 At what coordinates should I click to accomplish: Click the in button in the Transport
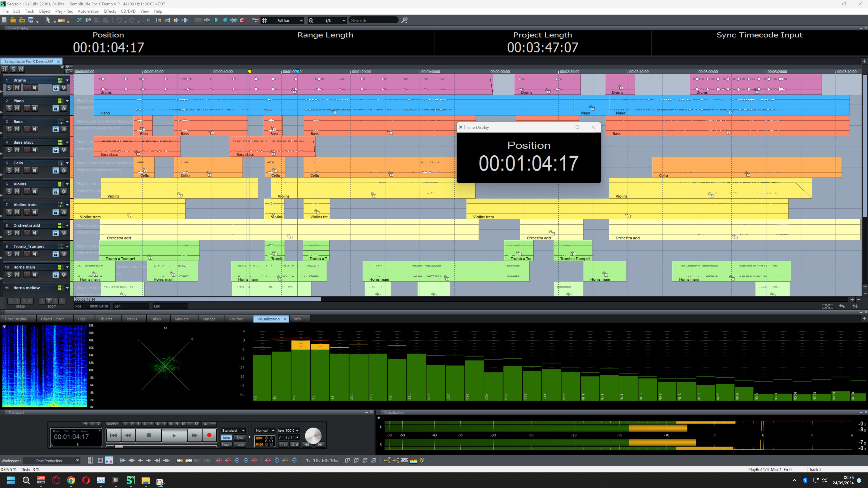point(206,424)
